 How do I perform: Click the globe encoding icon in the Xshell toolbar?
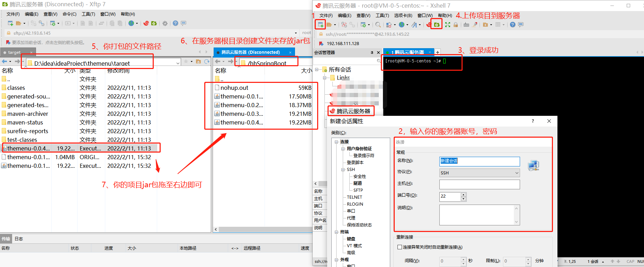pos(402,25)
